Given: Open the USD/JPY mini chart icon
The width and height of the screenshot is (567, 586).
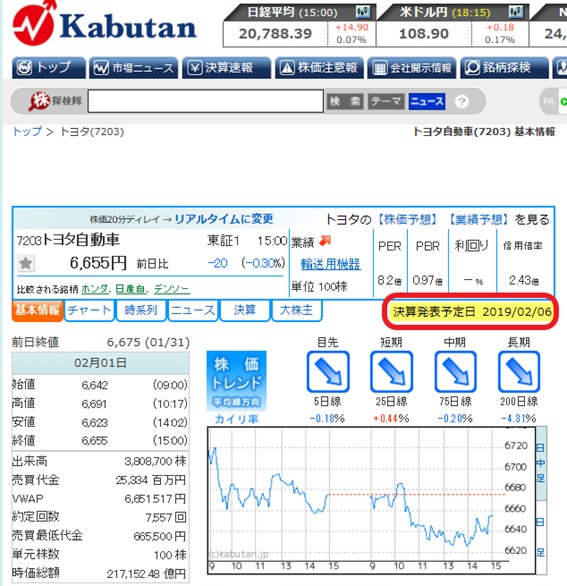Looking at the screenshot, I should click(516, 12).
